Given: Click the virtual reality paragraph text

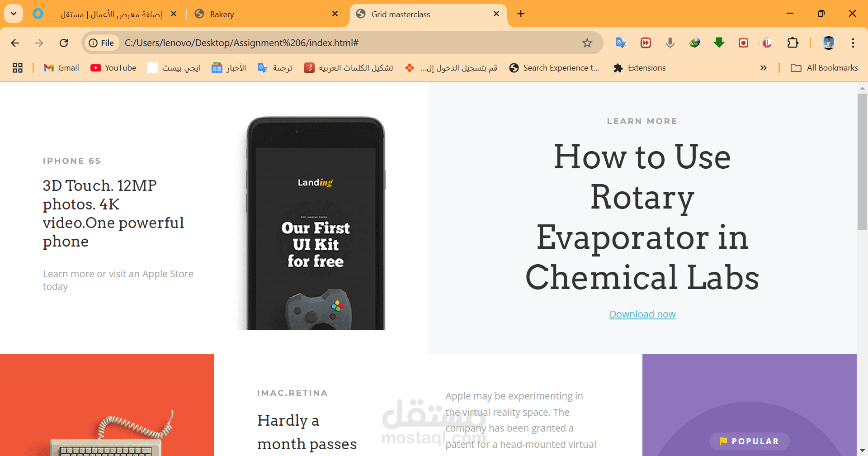Looking at the screenshot, I should (521, 420).
